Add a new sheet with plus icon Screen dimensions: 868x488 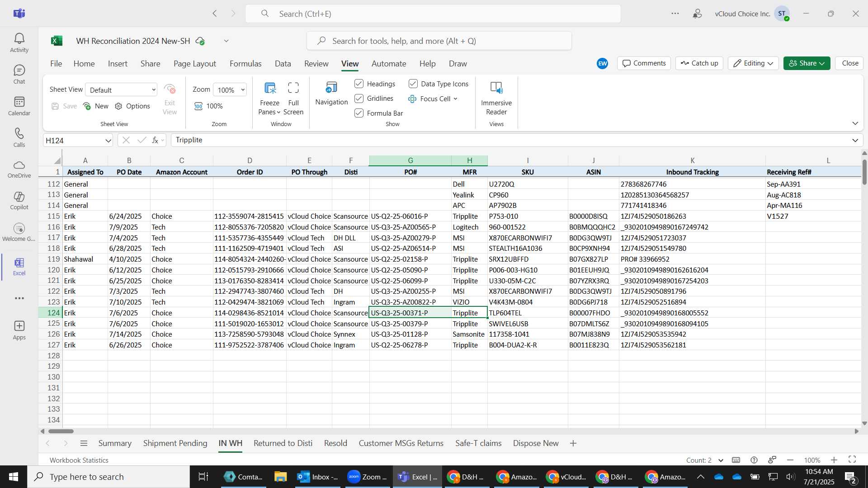(x=573, y=443)
